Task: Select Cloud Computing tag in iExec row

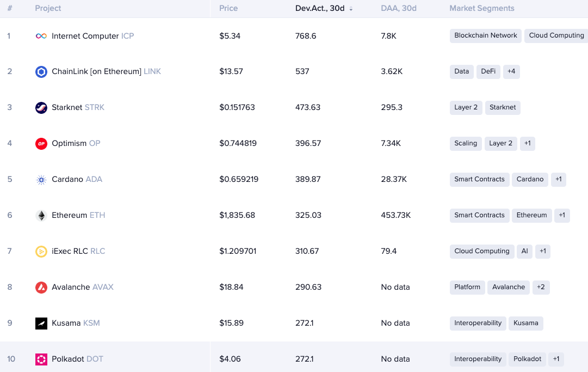Action: coord(482,251)
